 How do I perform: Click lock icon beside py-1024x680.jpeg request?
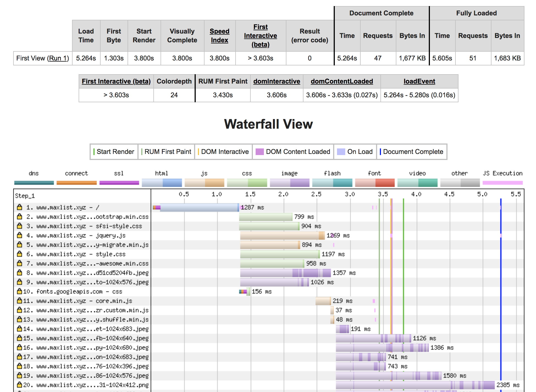click(x=20, y=347)
